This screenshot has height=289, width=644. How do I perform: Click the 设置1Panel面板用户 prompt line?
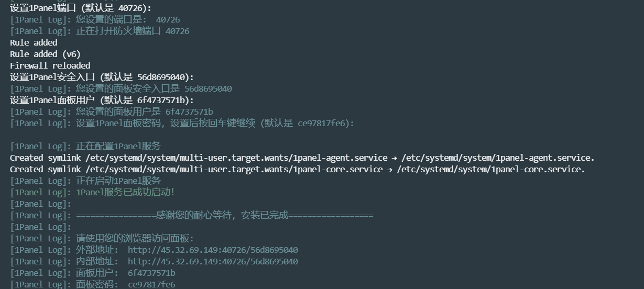point(102,100)
